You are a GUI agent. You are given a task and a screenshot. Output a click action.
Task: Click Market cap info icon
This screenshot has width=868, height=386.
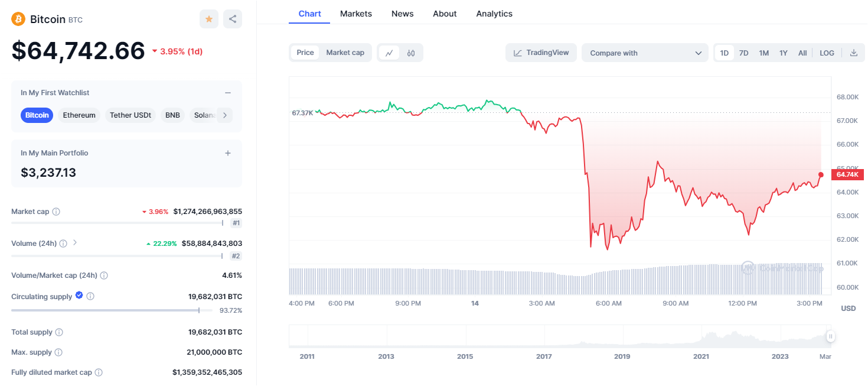click(56, 212)
